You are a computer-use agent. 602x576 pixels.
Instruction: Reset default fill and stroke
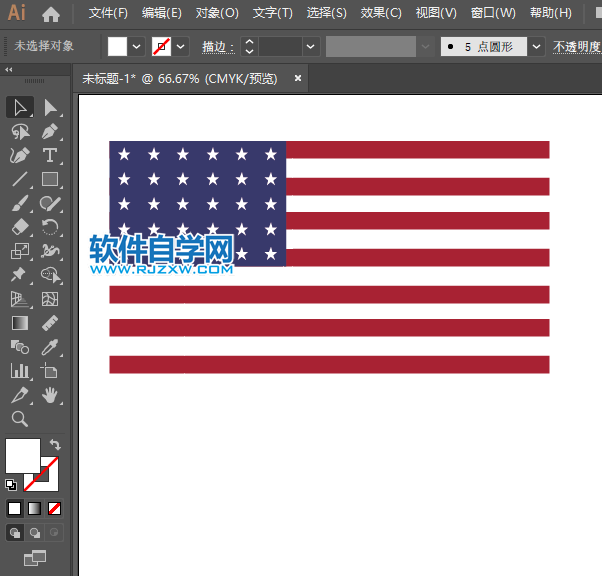(11, 485)
